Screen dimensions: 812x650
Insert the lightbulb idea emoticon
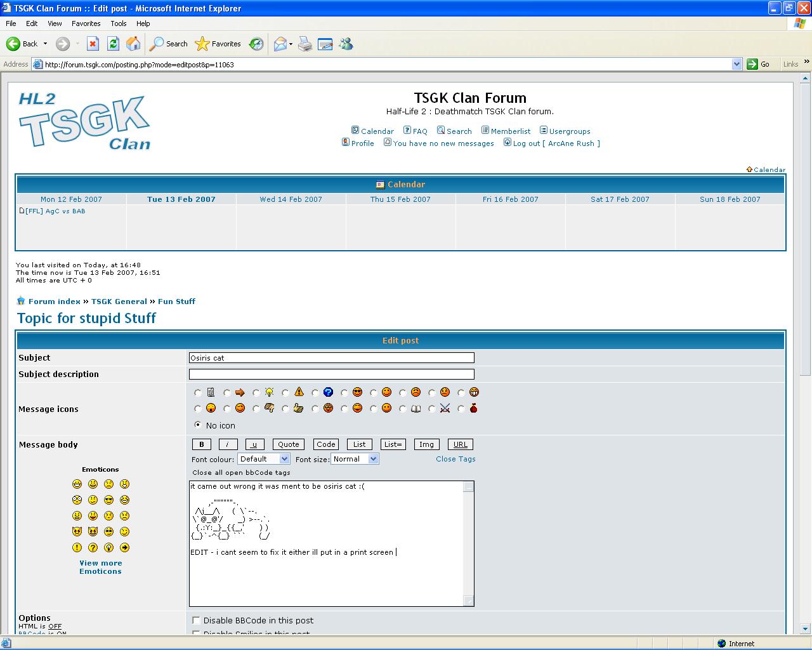click(x=108, y=547)
